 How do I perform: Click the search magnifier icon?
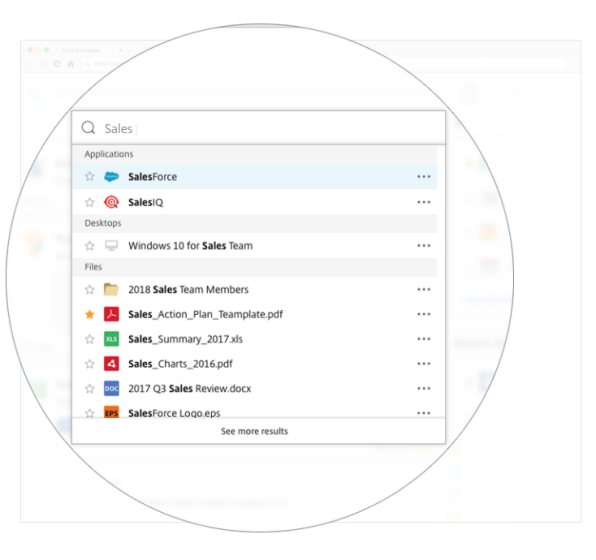tap(89, 128)
